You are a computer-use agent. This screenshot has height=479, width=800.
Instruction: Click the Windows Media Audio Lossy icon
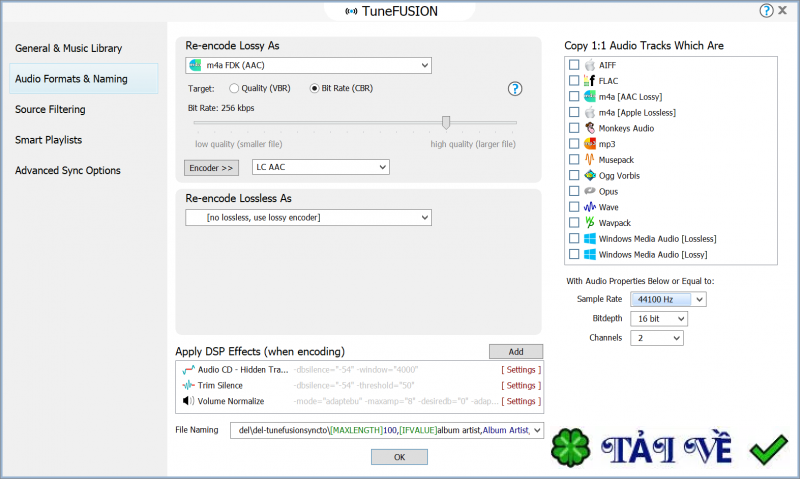pos(590,254)
